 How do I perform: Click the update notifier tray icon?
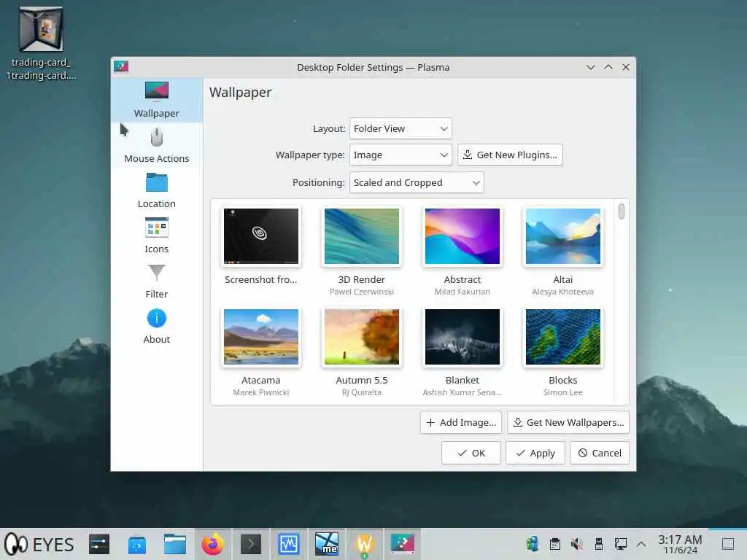[532, 544]
